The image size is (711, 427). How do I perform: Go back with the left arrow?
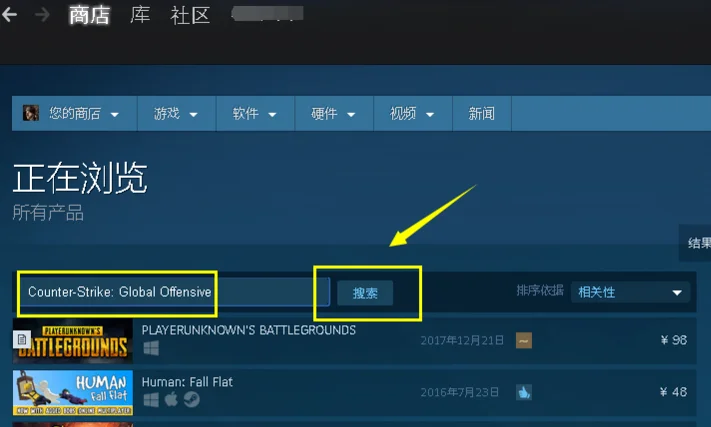[10, 15]
